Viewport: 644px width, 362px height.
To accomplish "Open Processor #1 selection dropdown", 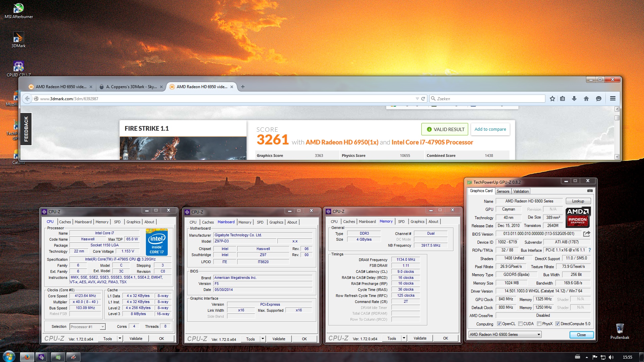I will coord(87,327).
